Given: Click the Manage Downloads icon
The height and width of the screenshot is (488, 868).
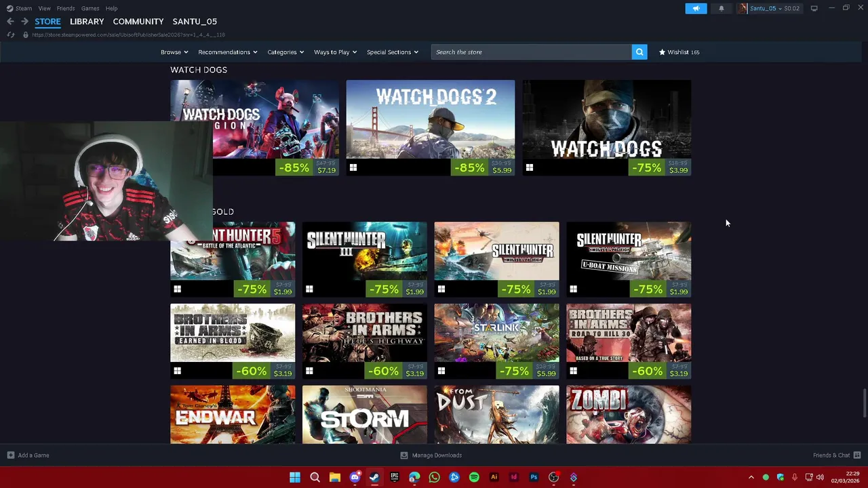Looking at the screenshot, I should coord(404,455).
